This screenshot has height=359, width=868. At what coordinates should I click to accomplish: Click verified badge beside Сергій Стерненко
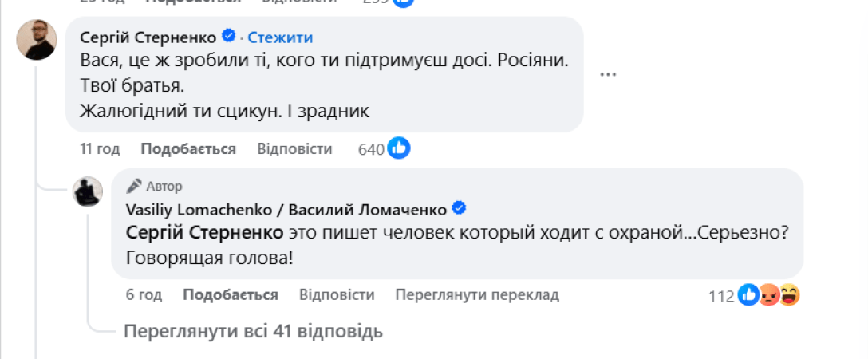point(228,36)
